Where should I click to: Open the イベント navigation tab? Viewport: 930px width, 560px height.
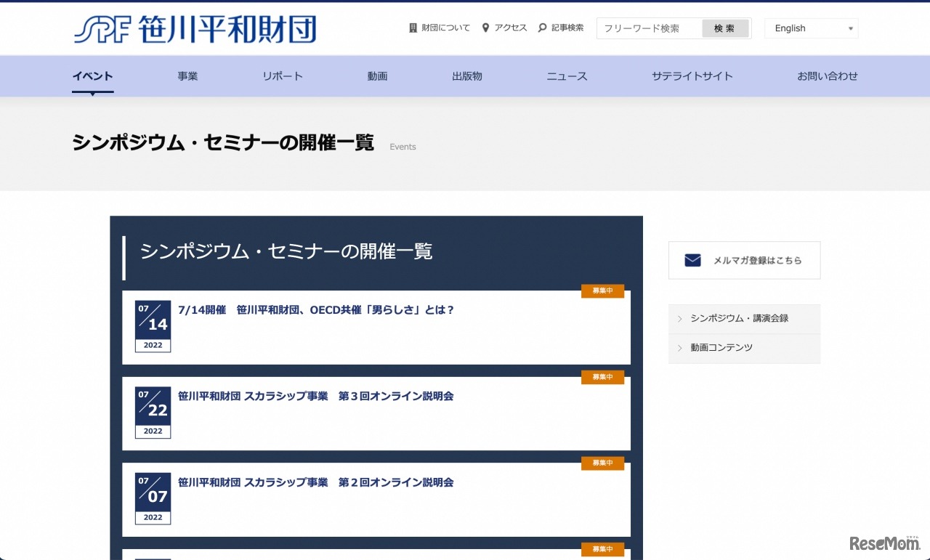tap(92, 76)
